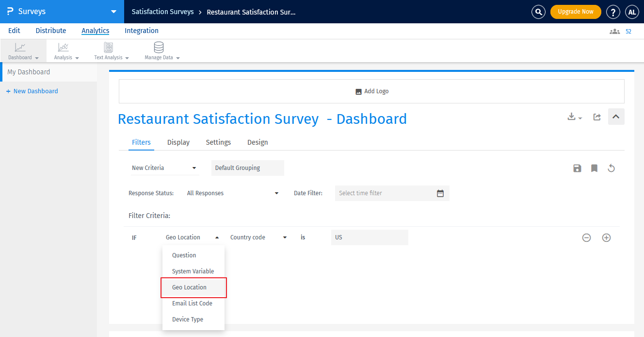Add another filter criteria with plus icon
Screen dimensions: 644x337
pyautogui.click(x=606, y=237)
